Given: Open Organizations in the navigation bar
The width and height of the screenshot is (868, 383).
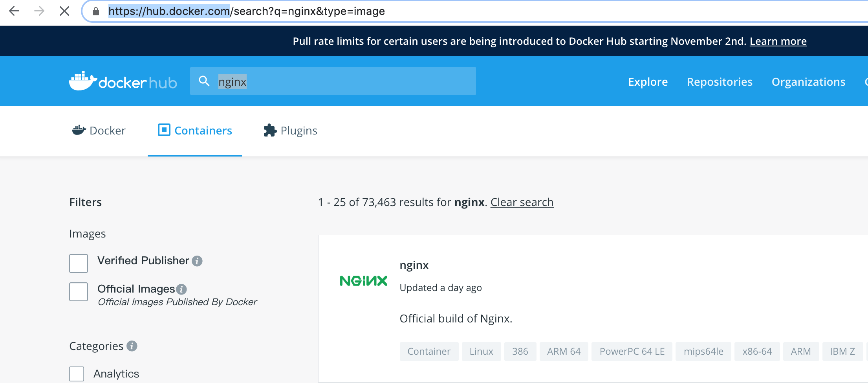Looking at the screenshot, I should point(808,81).
